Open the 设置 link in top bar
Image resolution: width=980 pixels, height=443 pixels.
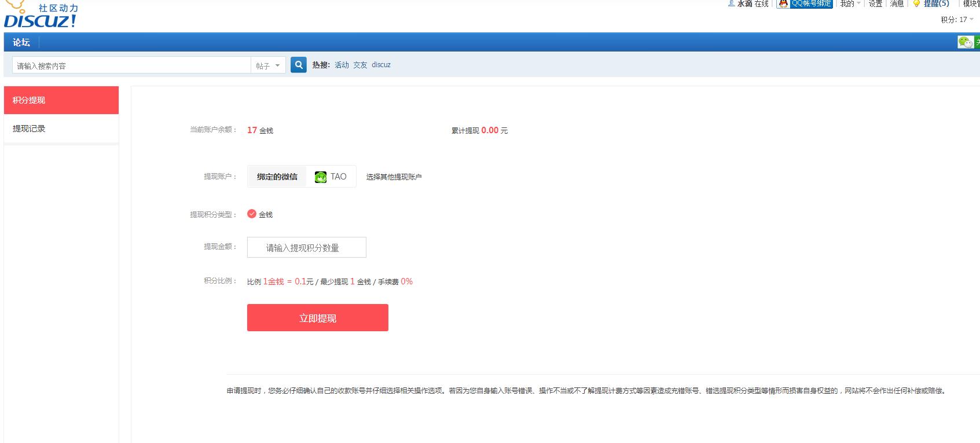[x=875, y=4]
